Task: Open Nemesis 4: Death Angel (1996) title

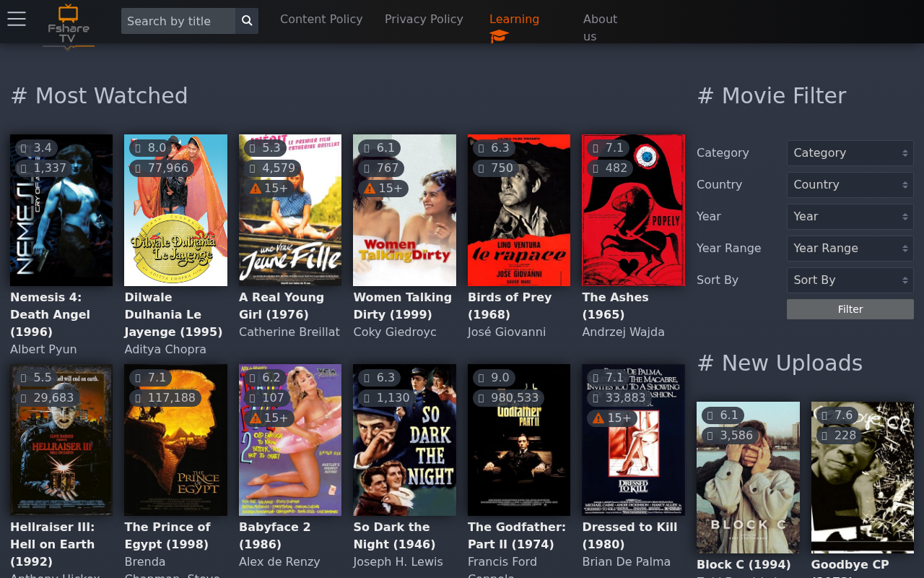Action: tap(51, 314)
